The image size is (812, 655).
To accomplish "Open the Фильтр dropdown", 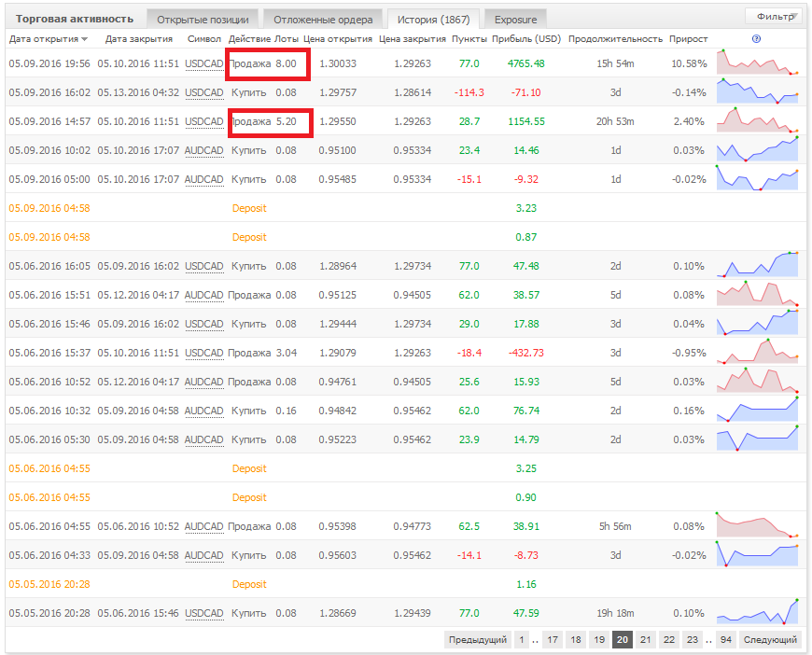I will click(x=776, y=17).
